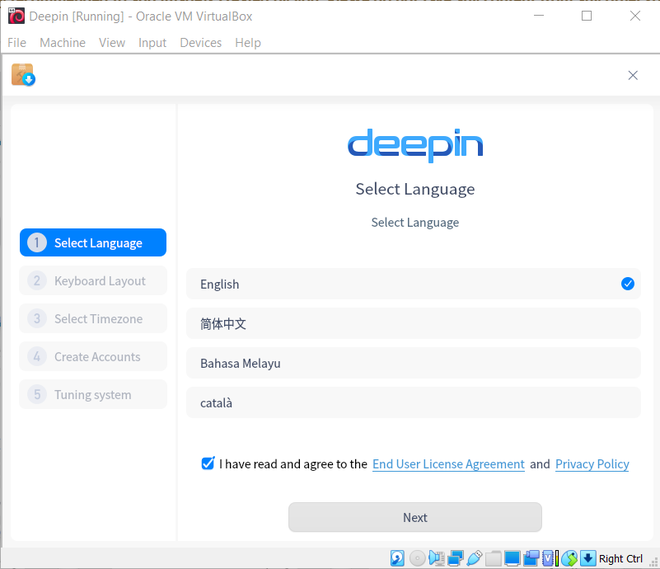Click the window resize grip
This screenshot has height=569, width=660.
[654, 562]
